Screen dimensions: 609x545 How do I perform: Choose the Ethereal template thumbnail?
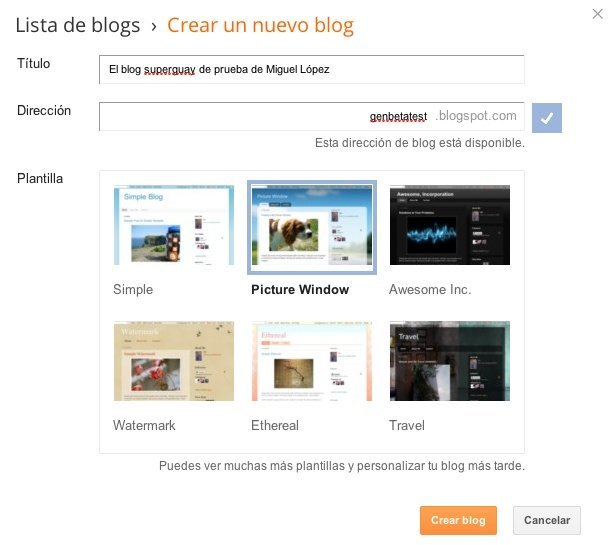[312, 361]
